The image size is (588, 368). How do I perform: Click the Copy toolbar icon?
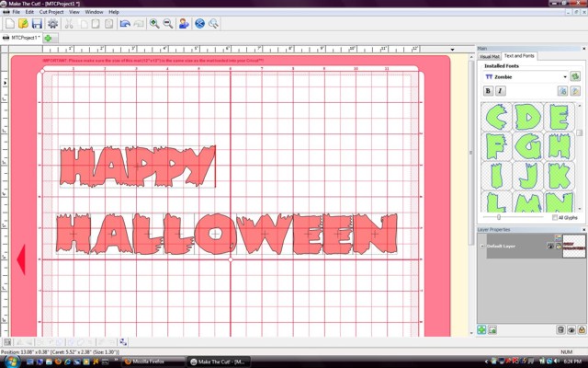84,24
